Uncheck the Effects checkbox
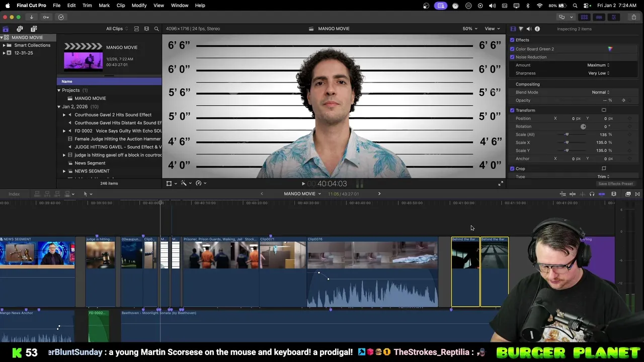The width and height of the screenshot is (644, 362). point(512,40)
